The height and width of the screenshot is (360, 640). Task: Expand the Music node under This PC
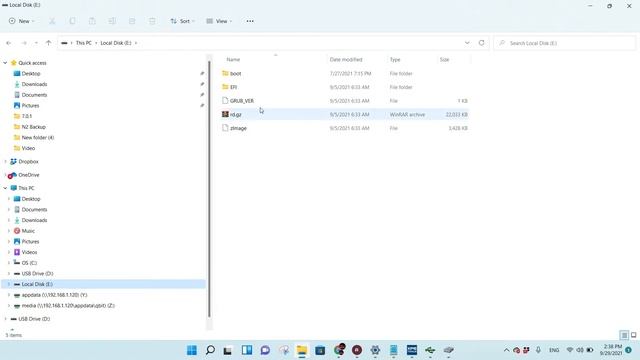tap(9, 231)
